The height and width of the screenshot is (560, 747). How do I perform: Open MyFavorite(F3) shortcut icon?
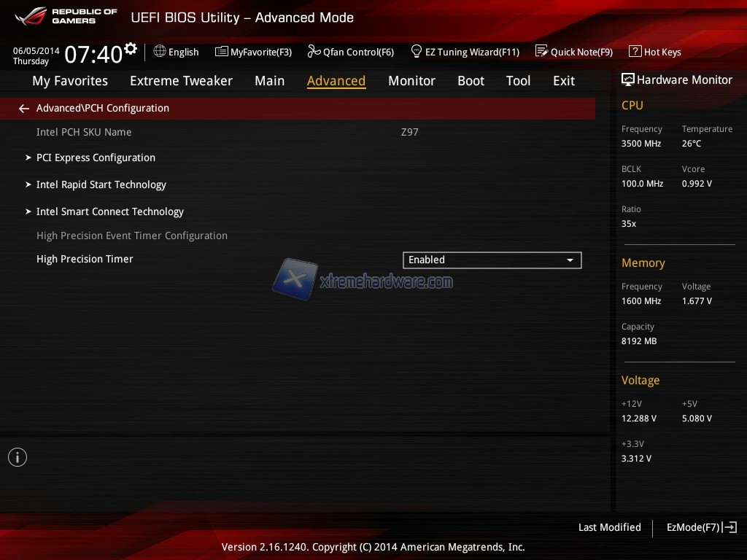222,52
